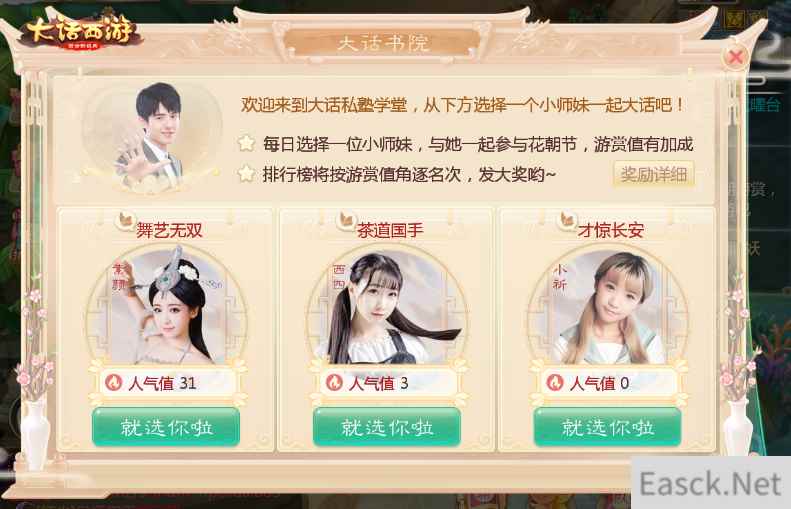The image size is (791, 509).
Task: Choose 才惊长安 with 就选你啦 button
Action: (608, 428)
